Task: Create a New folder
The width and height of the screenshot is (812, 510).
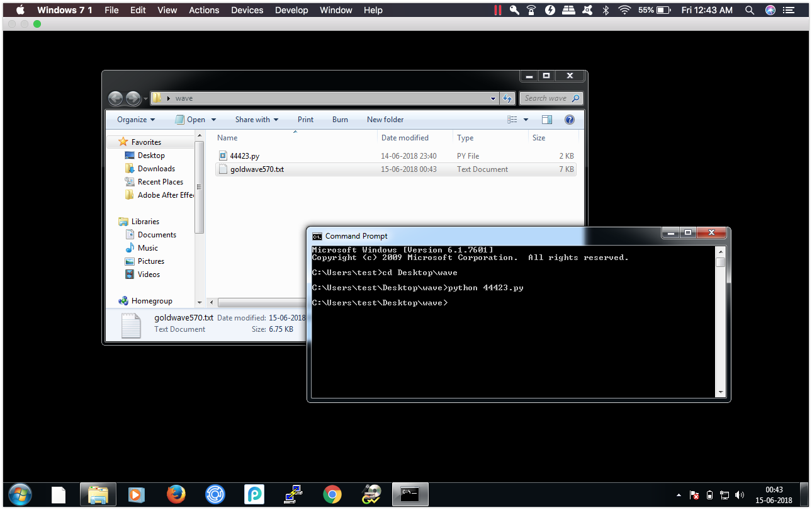Action: pyautogui.click(x=385, y=120)
